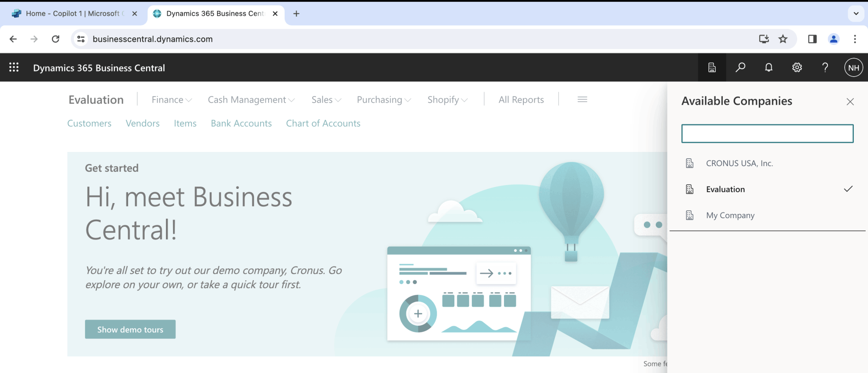Viewport: 868px width, 373px height.
Task: Open the Bank Accounts list
Action: 241,123
